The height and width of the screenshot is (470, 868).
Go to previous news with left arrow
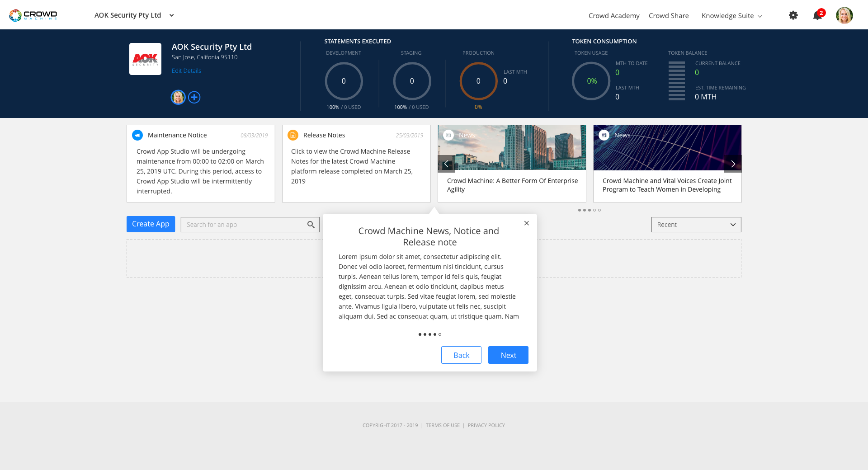(446, 164)
